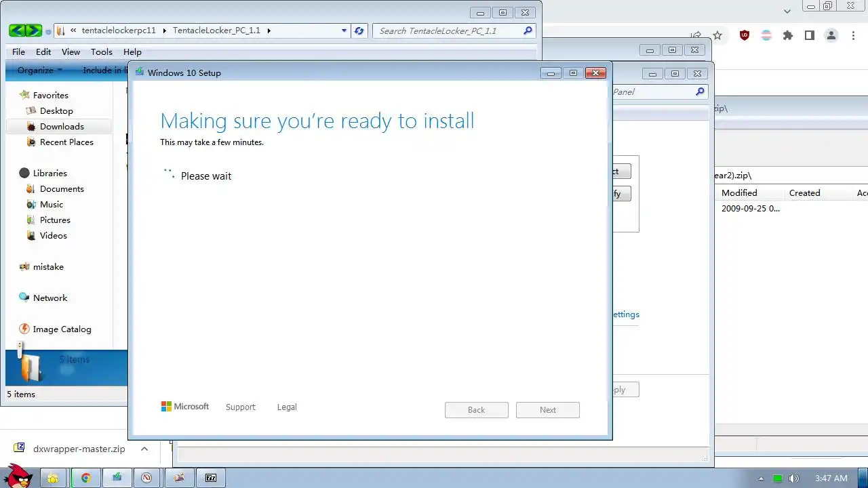Show hidden tray icons arrow
Image resolution: width=868 pixels, height=488 pixels.
(x=761, y=479)
